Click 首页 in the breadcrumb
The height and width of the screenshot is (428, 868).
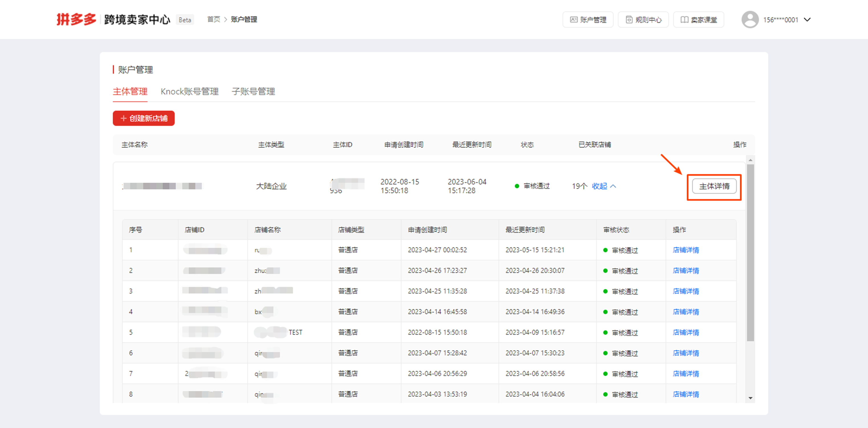[213, 20]
